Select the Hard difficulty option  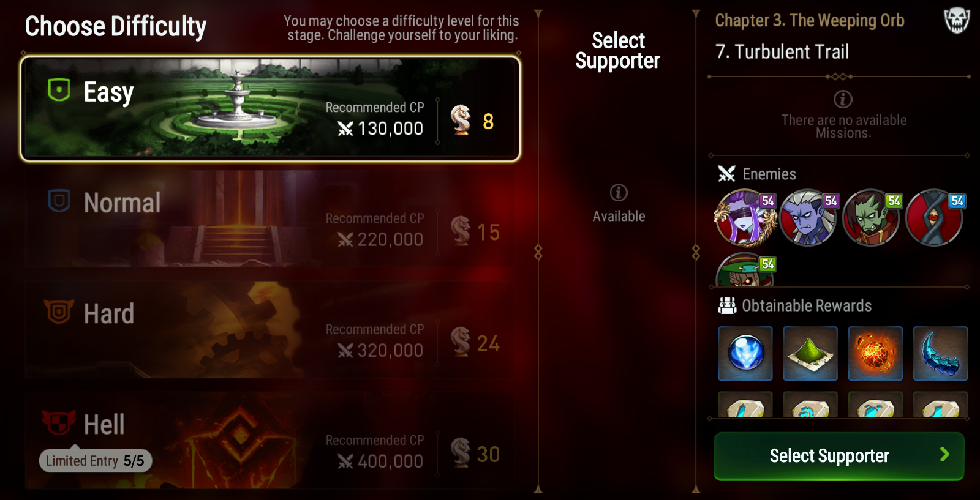[x=270, y=330]
